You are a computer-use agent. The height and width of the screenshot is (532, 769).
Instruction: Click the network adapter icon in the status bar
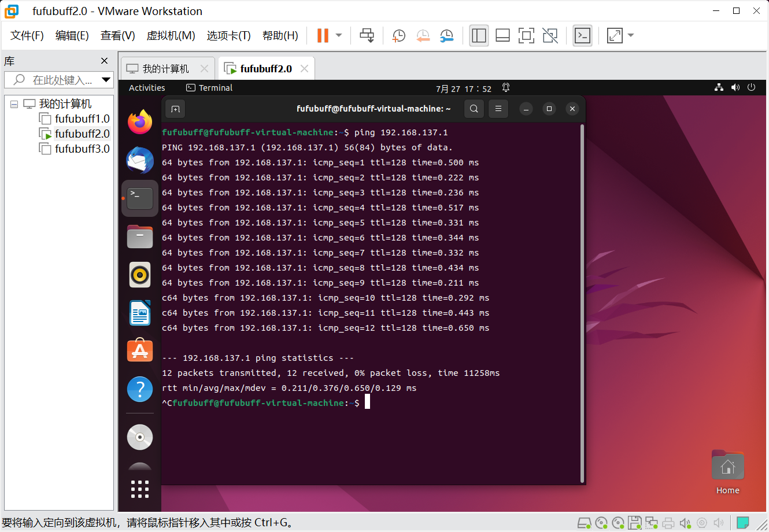click(x=652, y=523)
